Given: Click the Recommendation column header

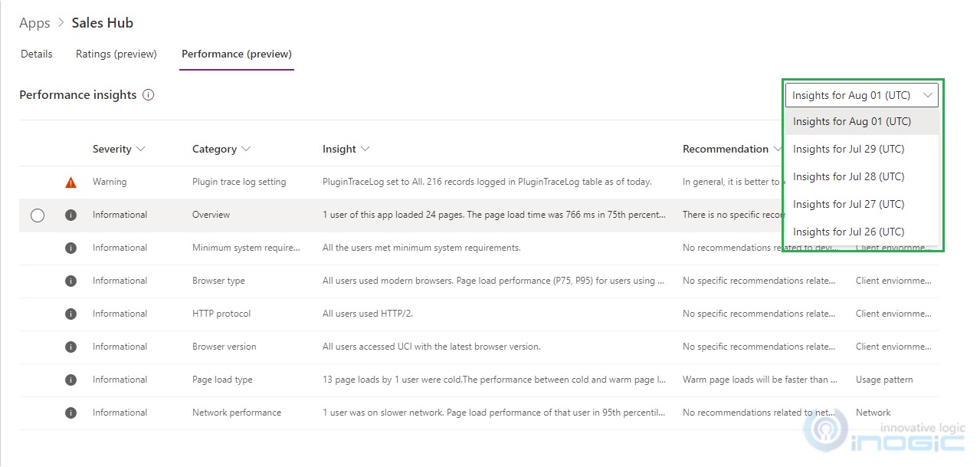Looking at the screenshot, I should coord(726,150).
